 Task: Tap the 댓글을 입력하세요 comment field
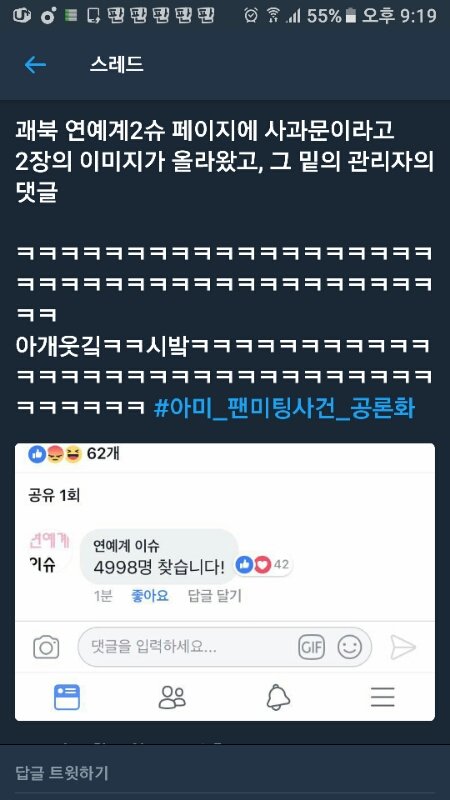pos(224,647)
